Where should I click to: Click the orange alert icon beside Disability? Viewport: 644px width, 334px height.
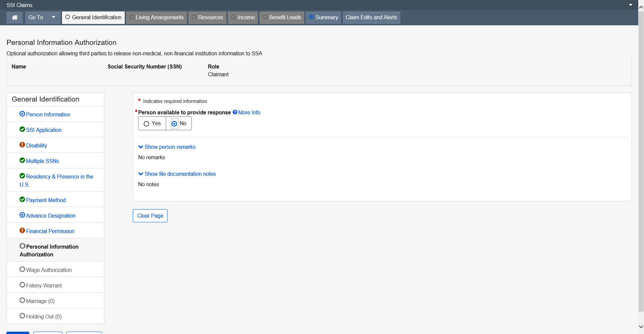22,145
